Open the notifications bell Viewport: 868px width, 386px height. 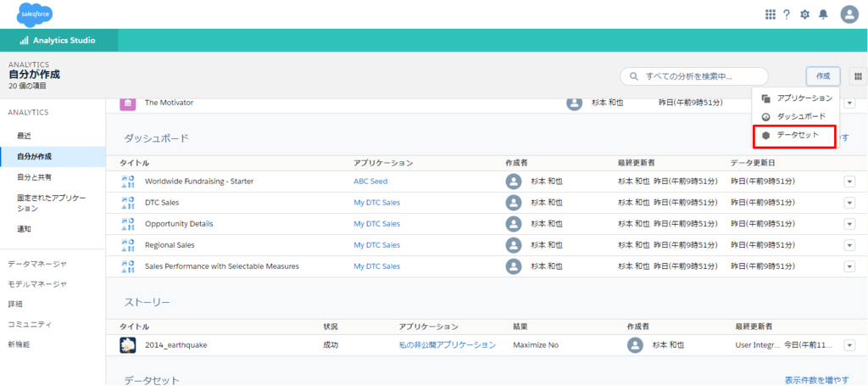coord(822,14)
